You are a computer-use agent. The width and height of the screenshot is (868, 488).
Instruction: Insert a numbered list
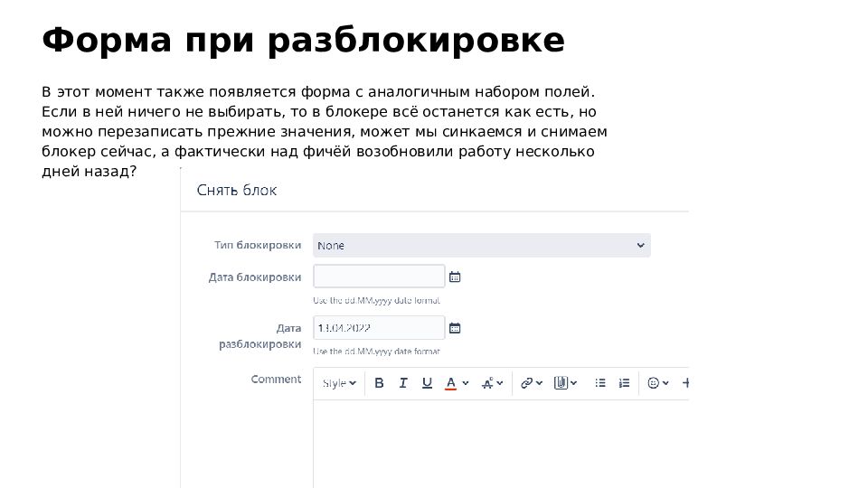tap(624, 383)
